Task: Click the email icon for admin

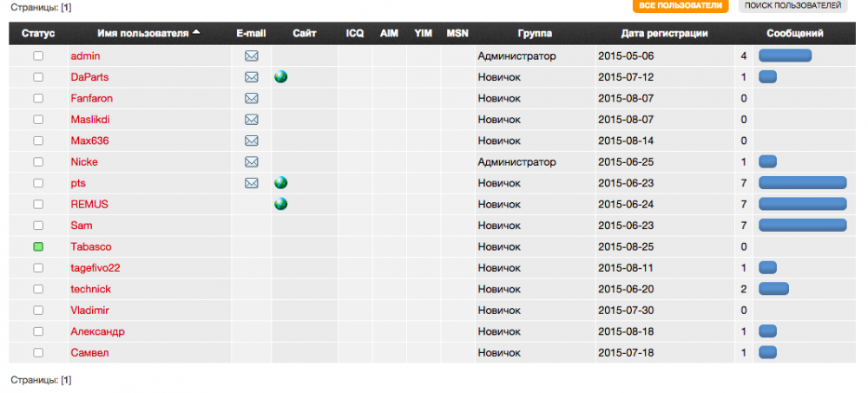Action: coord(252,56)
